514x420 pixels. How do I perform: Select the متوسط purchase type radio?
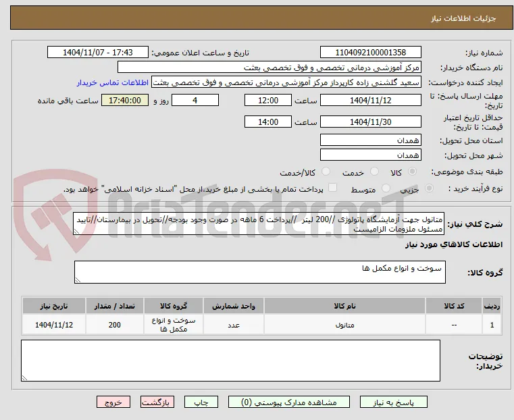pos(386,188)
